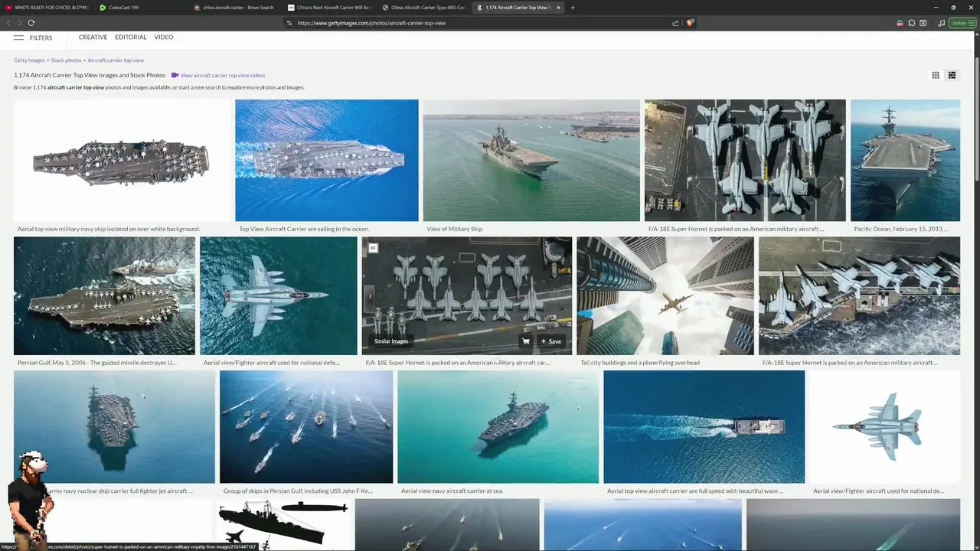Open tall city buildings plane overhead thumbnail

(665, 295)
